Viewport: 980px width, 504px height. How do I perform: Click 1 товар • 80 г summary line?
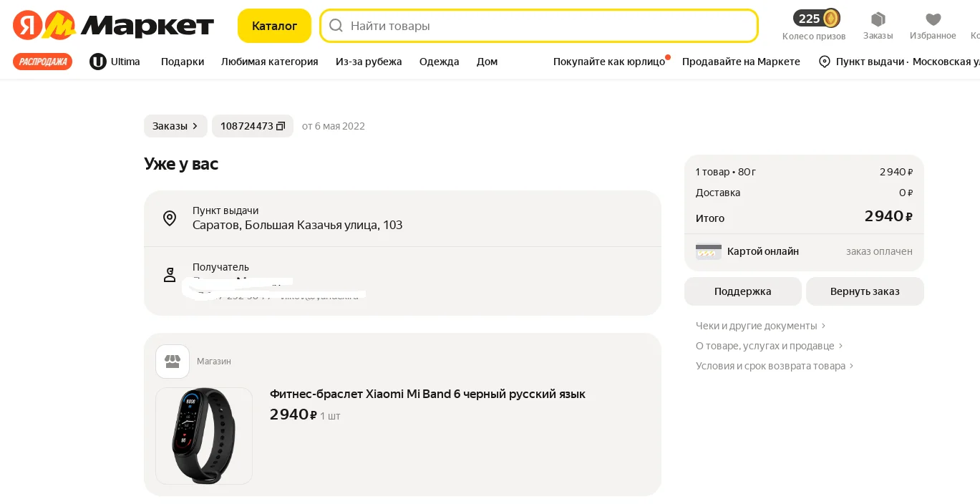(x=804, y=172)
